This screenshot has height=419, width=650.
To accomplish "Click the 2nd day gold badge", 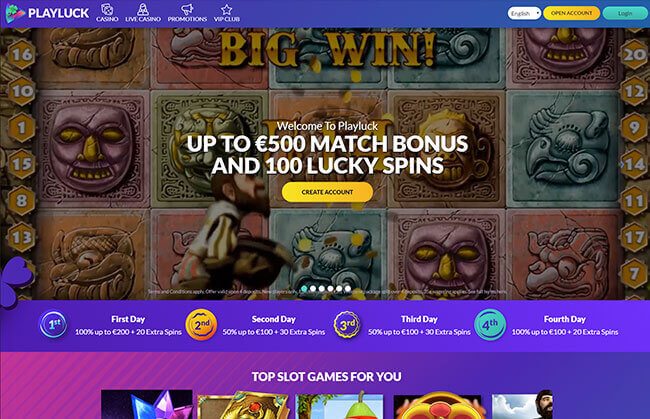I will (x=201, y=325).
